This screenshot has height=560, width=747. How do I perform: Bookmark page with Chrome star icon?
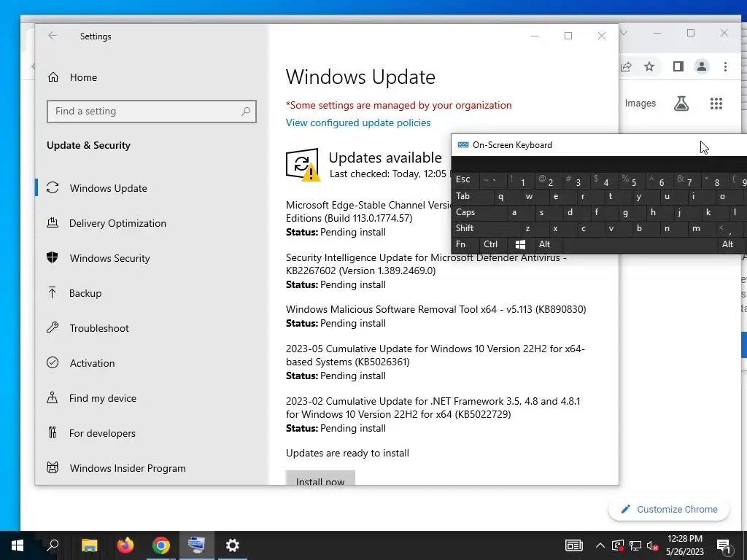649,66
